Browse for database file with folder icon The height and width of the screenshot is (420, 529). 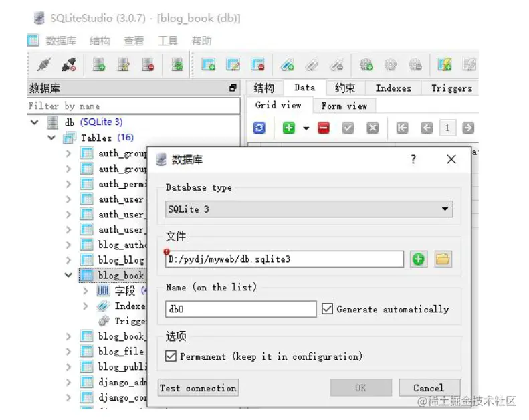click(x=443, y=259)
